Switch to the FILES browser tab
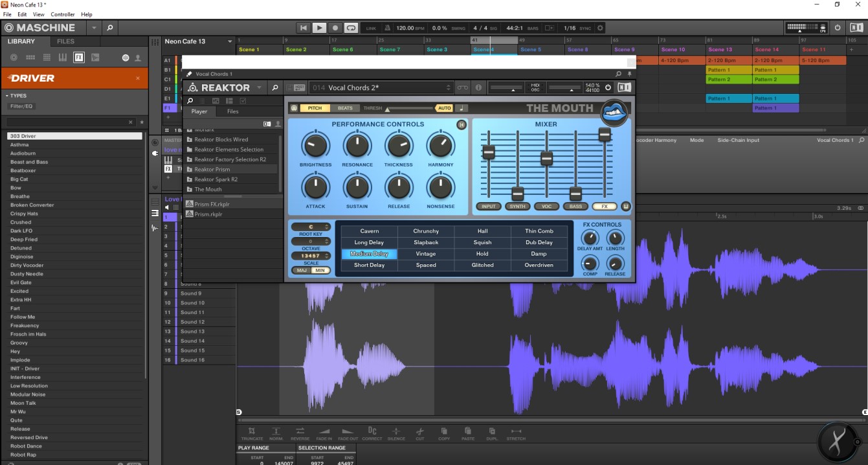Image resolution: width=868 pixels, height=465 pixels. (66, 41)
